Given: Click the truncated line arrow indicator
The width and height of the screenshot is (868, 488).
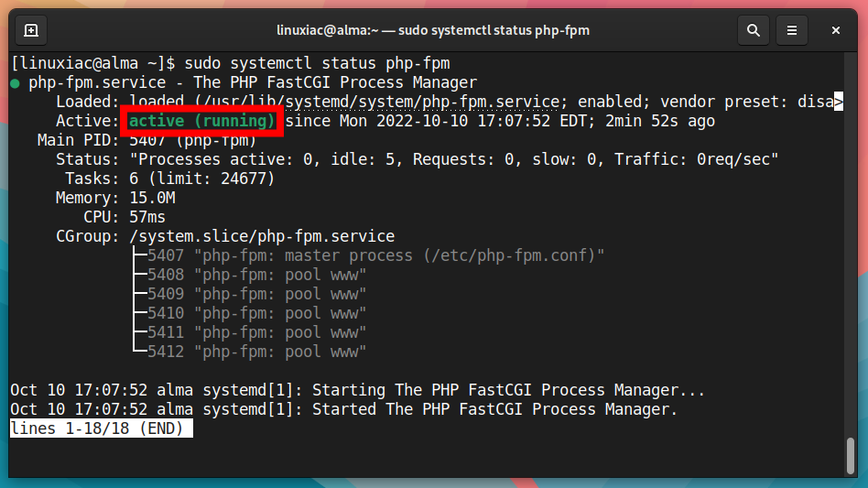Looking at the screenshot, I should click(839, 102).
